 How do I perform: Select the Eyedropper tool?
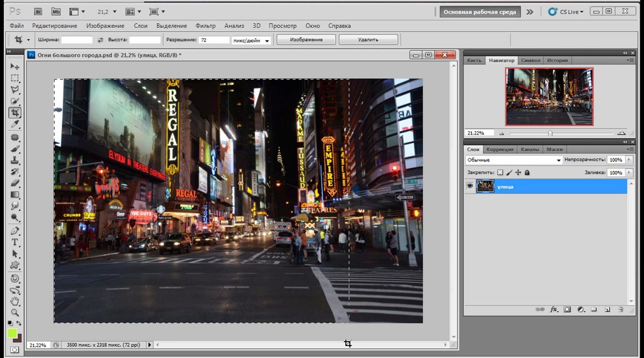pos(15,124)
